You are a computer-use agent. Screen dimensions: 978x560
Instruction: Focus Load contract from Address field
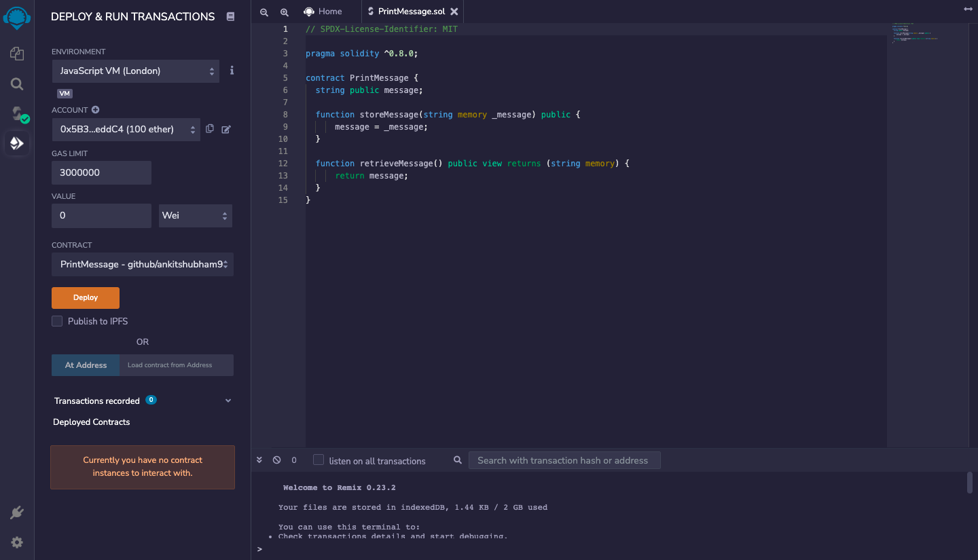tap(177, 365)
